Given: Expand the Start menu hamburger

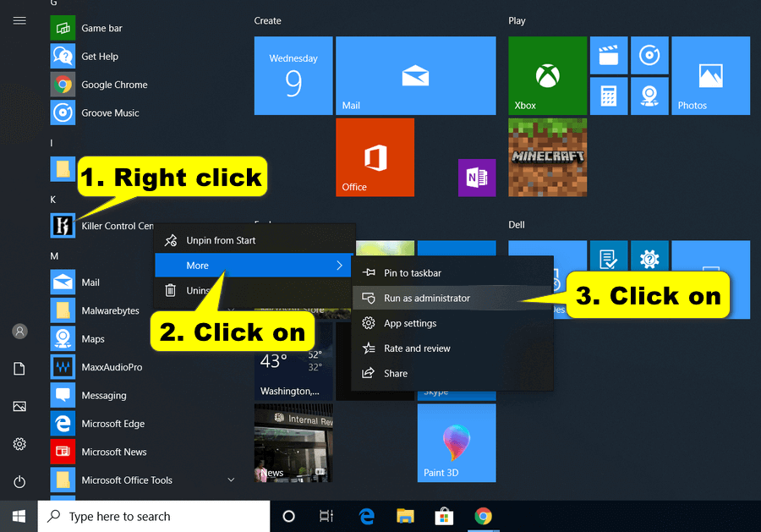Looking at the screenshot, I should click(19, 20).
